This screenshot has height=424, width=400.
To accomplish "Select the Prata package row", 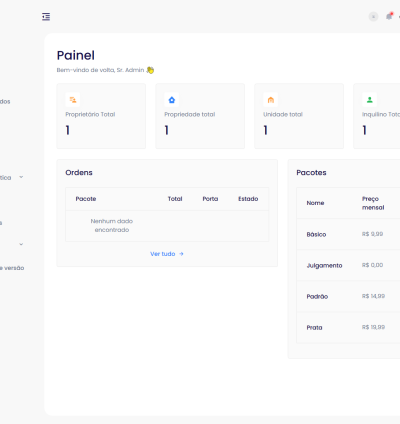I will [x=348, y=327].
